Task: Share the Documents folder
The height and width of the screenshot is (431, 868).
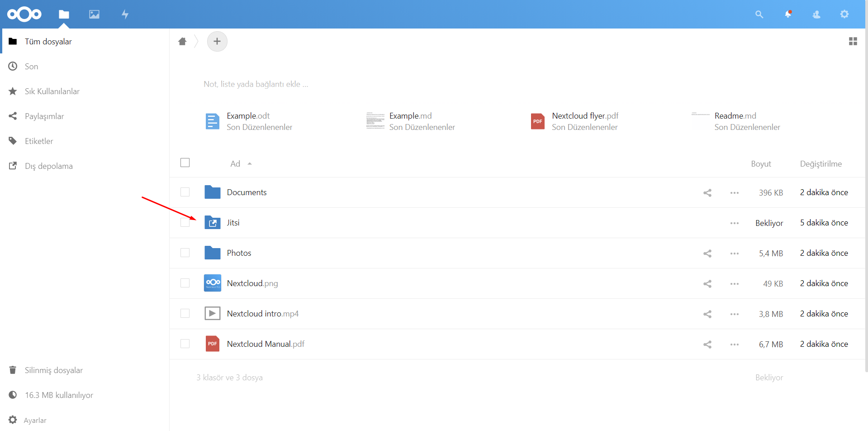Action: 707,193
